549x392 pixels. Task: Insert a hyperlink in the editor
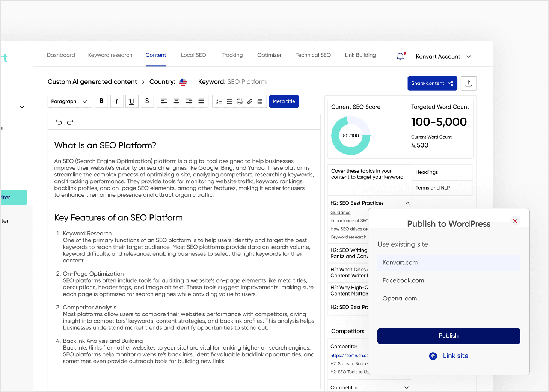point(250,101)
